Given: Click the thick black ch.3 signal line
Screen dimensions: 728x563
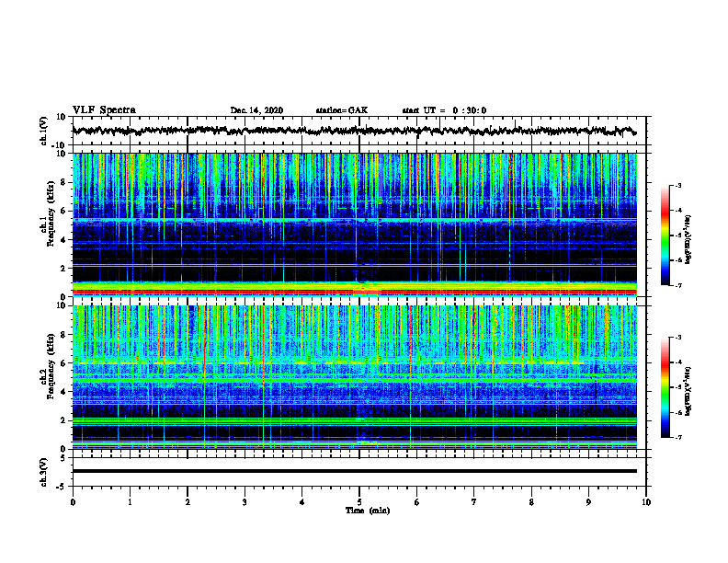Looking at the screenshot, I should point(355,471).
